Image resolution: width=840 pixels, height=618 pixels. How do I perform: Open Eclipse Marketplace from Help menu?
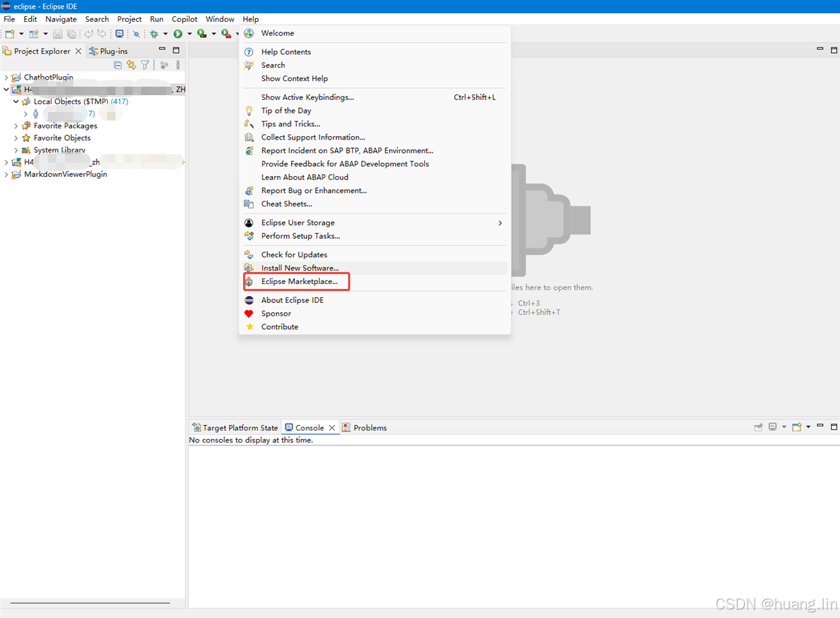coord(374,282)
